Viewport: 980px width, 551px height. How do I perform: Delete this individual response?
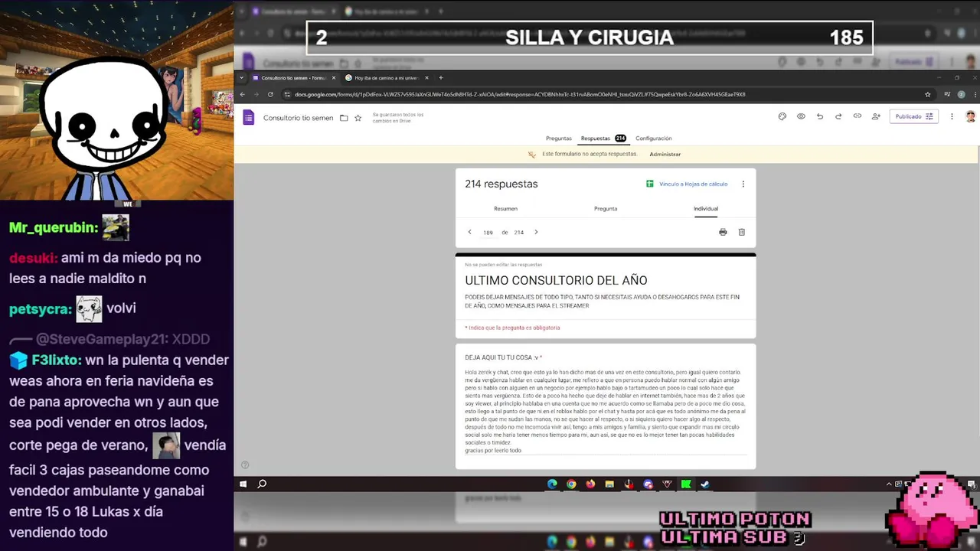tap(741, 232)
